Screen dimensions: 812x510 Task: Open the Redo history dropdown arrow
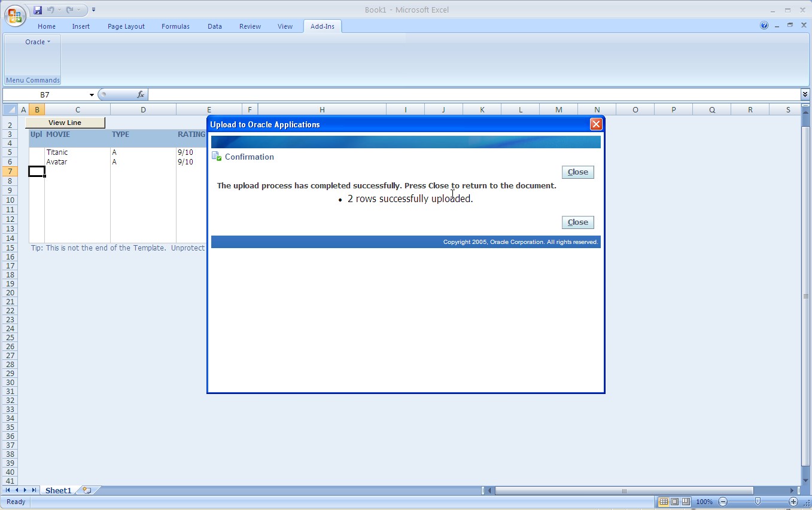tap(78, 10)
